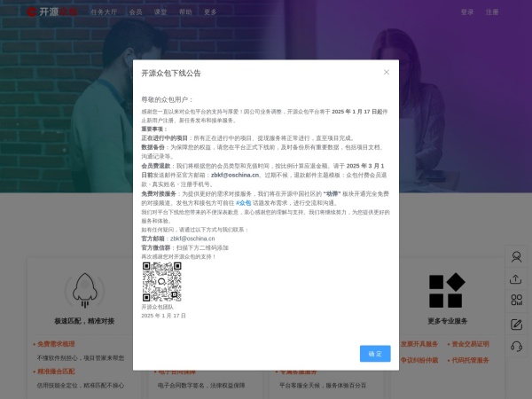This screenshot has width=532, height=399.
Task: Open the #众包 topic link
Action: pos(243,203)
